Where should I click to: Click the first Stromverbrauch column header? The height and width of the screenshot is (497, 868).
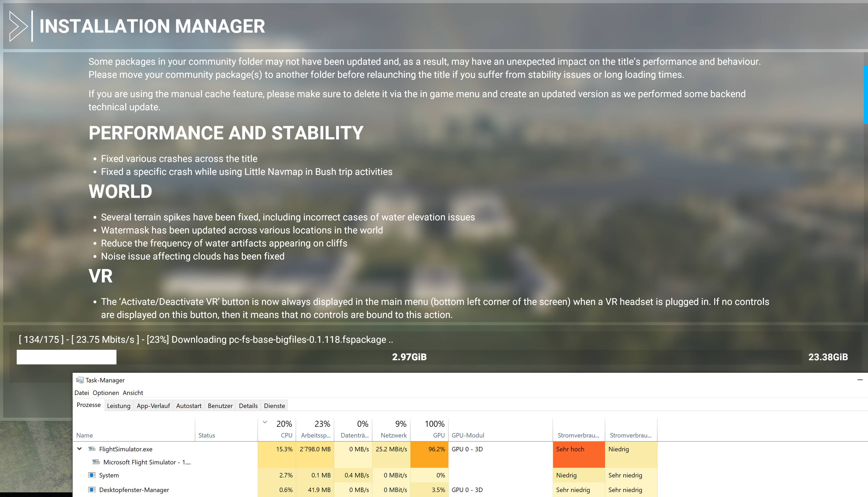click(579, 430)
